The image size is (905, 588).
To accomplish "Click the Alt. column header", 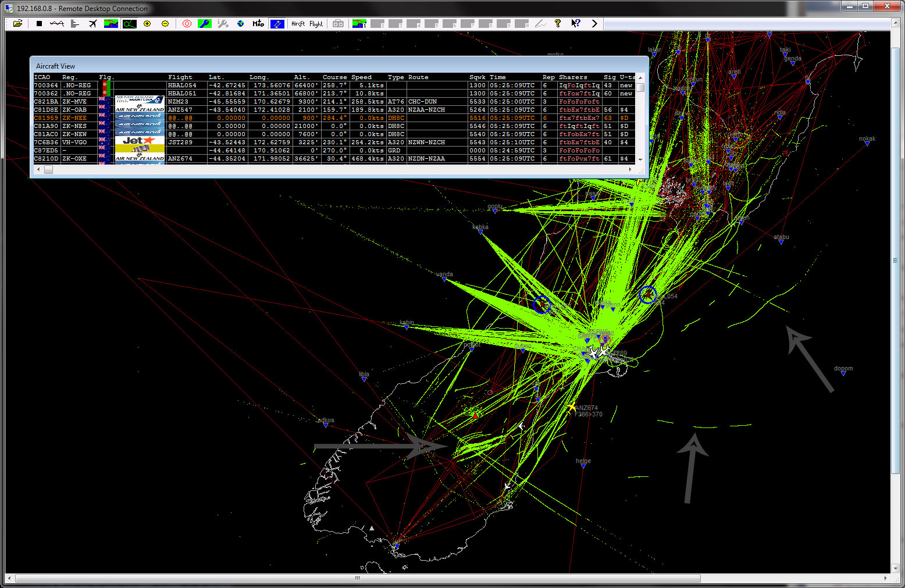I will click(301, 77).
